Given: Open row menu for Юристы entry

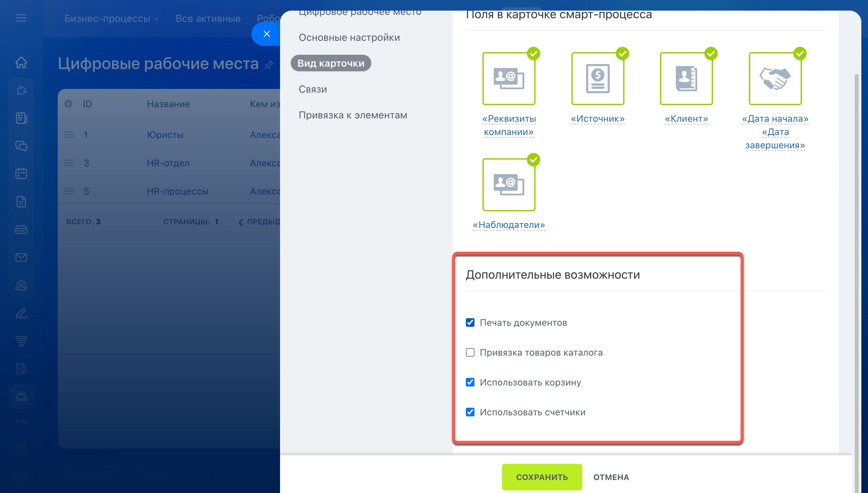Looking at the screenshot, I should [69, 135].
